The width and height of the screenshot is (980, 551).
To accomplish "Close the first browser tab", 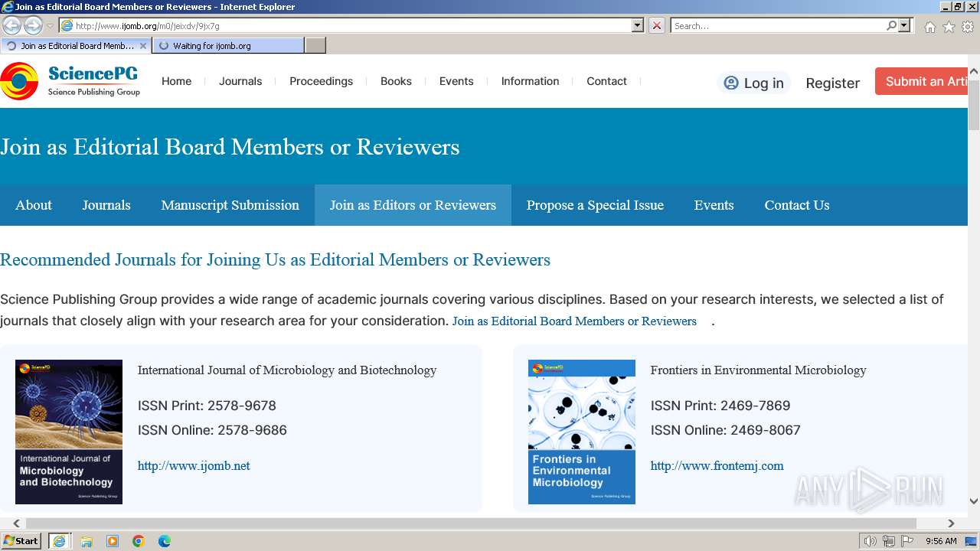I will 142,46.
